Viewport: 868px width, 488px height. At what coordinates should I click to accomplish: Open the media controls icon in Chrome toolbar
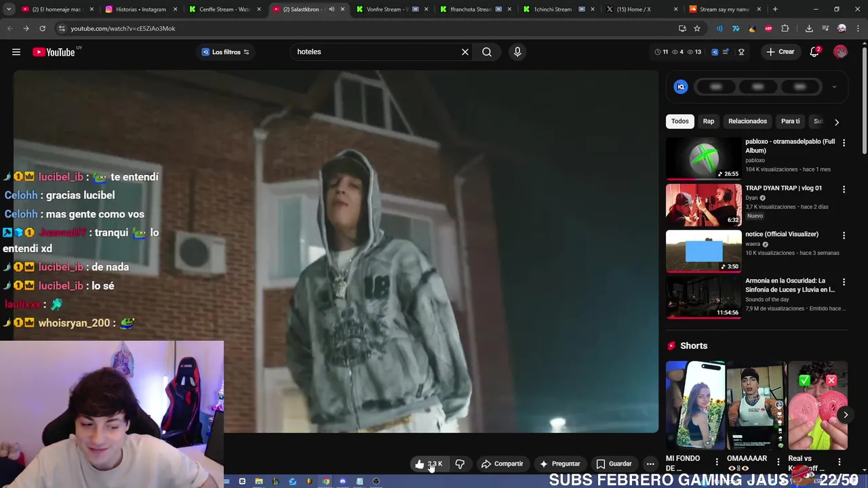tap(825, 28)
